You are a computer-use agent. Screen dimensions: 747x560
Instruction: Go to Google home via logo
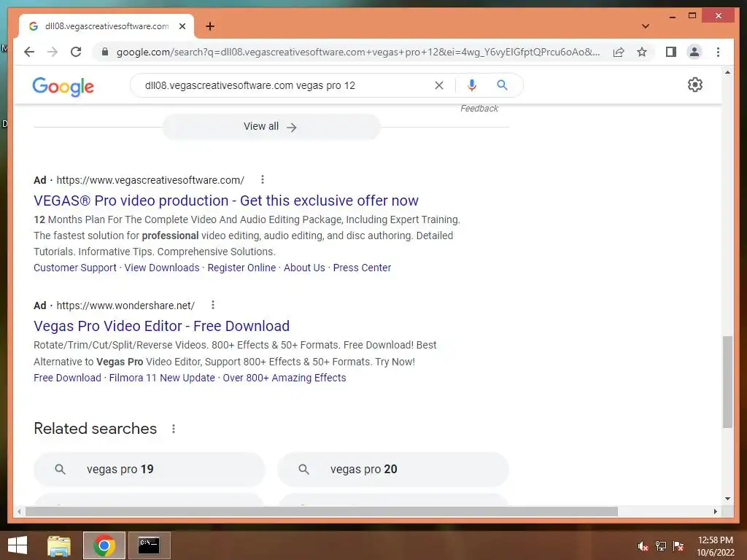point(63,86)
